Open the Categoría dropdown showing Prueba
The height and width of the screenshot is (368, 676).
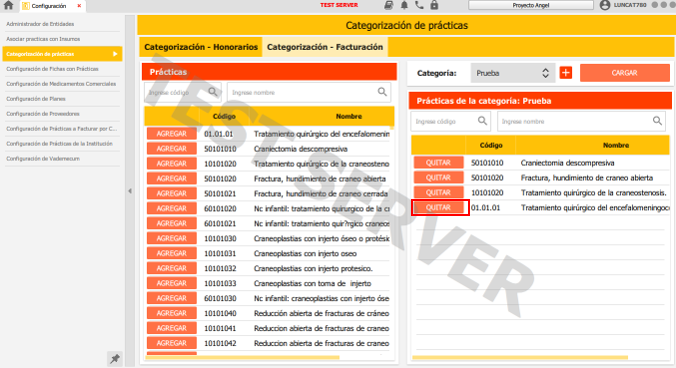512,73
